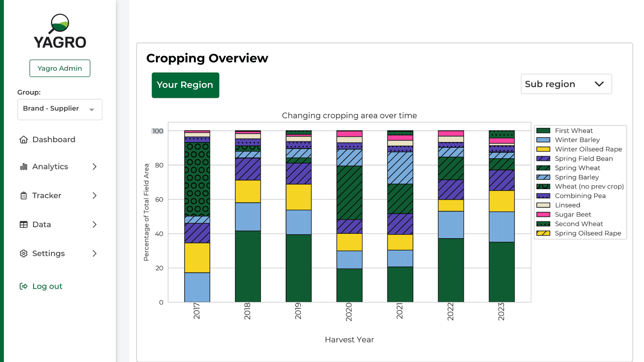Screen dimensions: 644x362
Task: Open the Dashboard menu item
Action: [54, 139]
